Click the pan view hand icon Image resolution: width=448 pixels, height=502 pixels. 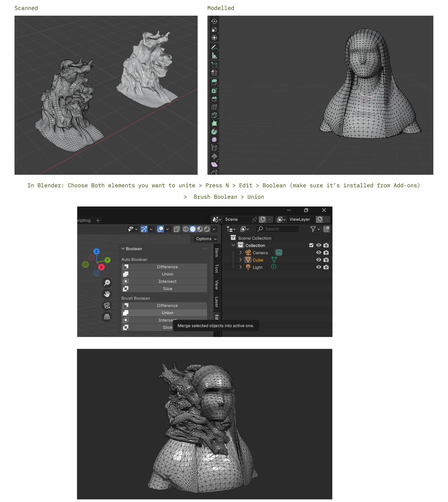(x=107, y=294)
